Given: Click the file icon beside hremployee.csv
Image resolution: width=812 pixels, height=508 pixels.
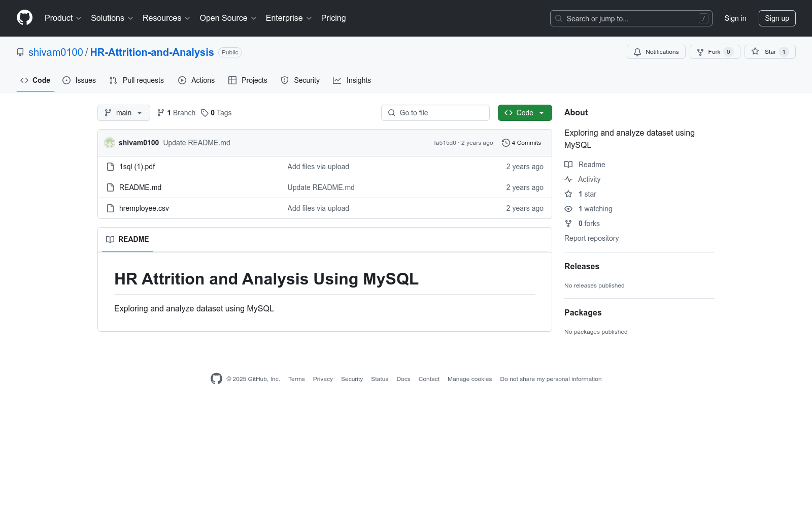Looking at the screenshot, I should point(110,208).
